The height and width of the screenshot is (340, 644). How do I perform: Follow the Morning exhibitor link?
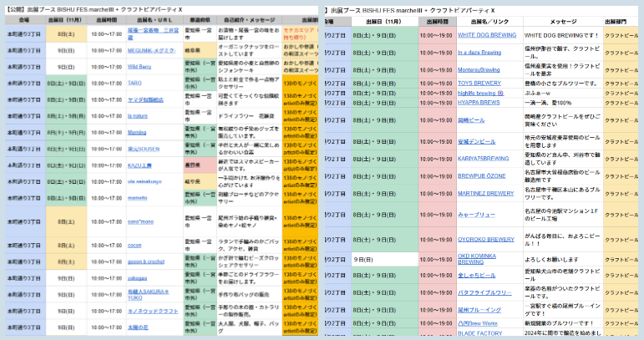[137, 132]
